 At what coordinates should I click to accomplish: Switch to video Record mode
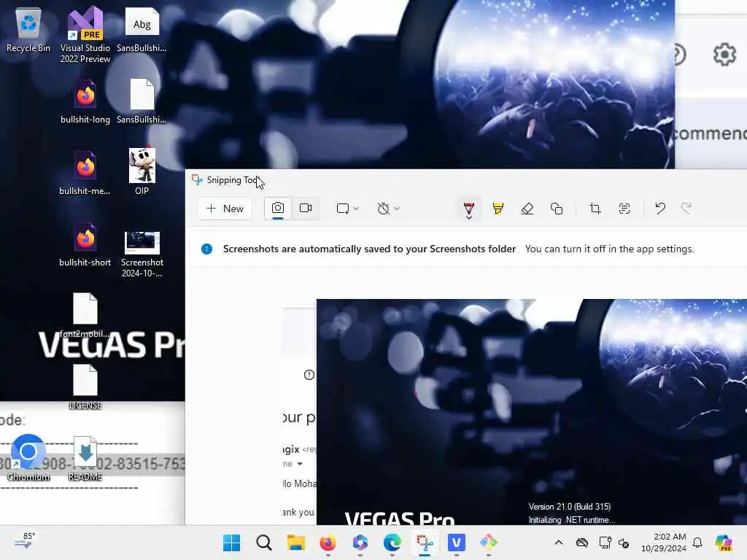[x=306, y=209]
